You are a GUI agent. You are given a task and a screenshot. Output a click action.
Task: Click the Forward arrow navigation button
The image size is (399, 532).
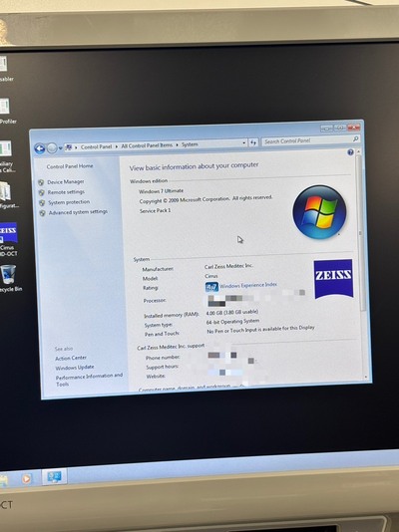click(x=52, y=147)
